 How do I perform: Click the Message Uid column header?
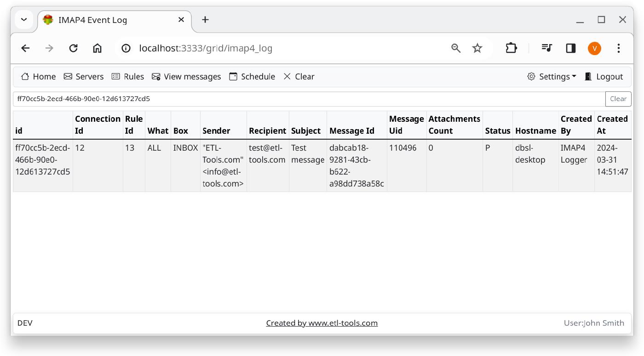pyautogui.click(x=407, y=125)
